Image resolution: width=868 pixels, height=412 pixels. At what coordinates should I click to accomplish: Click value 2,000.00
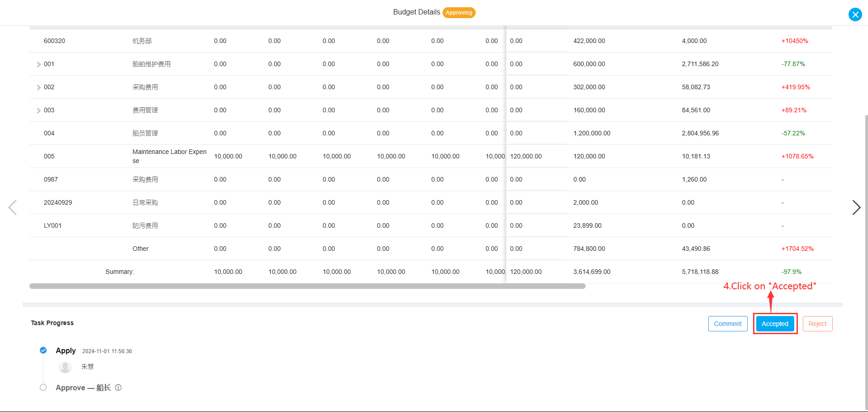(586, 202)
